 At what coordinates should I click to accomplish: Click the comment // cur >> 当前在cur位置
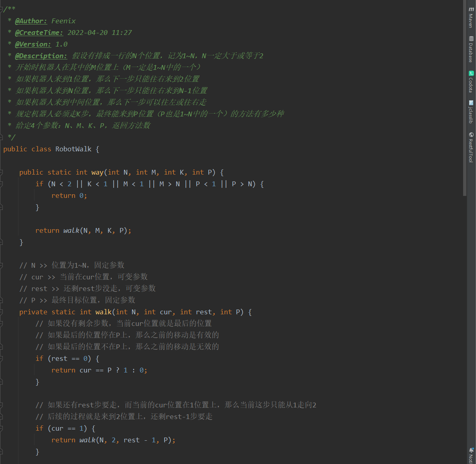pos(83,277)
